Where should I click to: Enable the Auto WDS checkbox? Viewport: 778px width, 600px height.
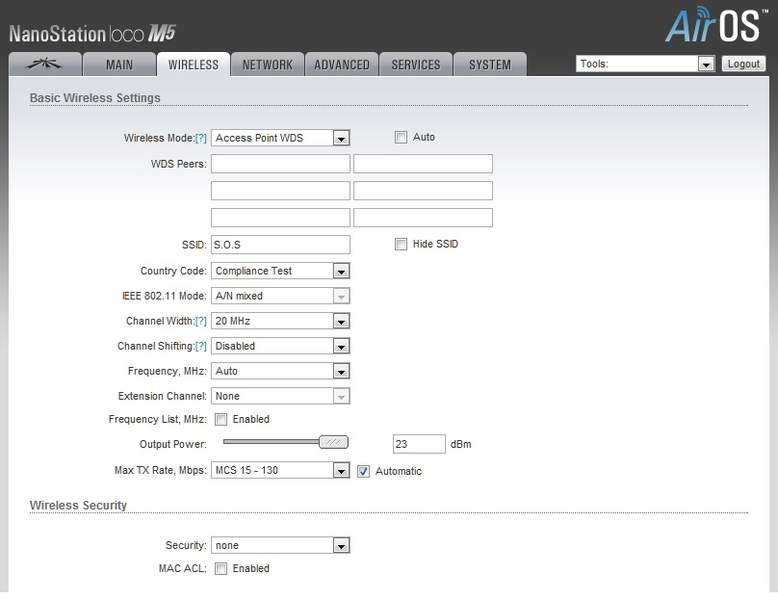click(401, 137)
